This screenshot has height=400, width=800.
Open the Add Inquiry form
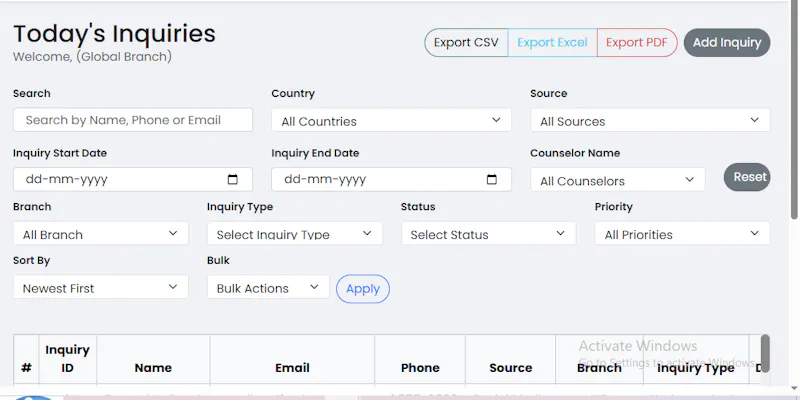click(727, 42)
